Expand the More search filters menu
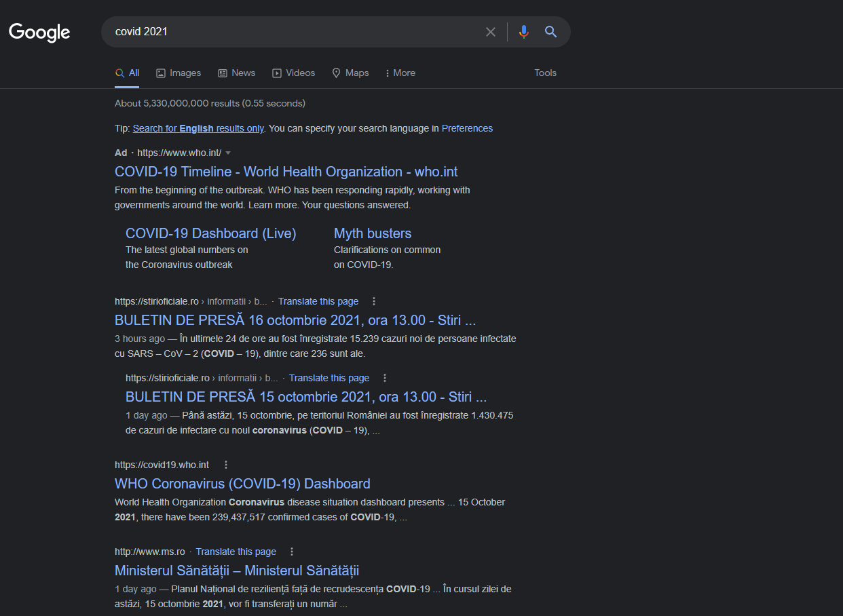Viewport: 843px width, 616px height. [400, 73]
